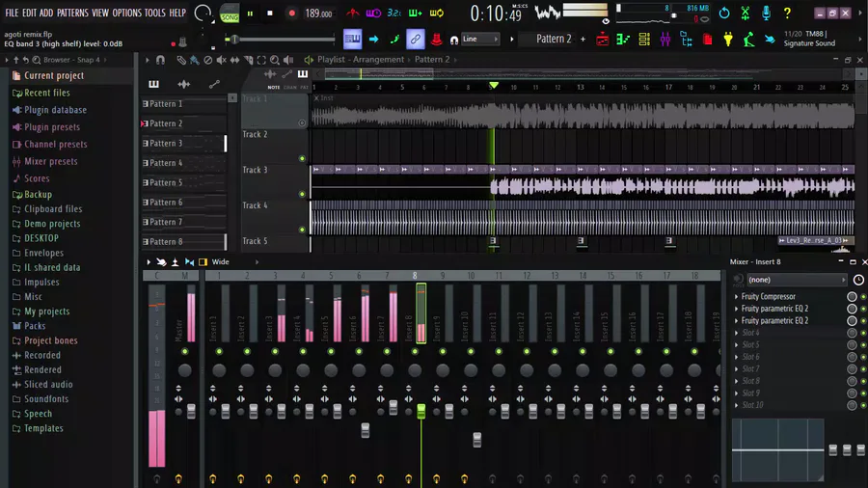The image size is (868, 488).
Task: Open the VIEW menu
Action: click(x=100, y=13)
